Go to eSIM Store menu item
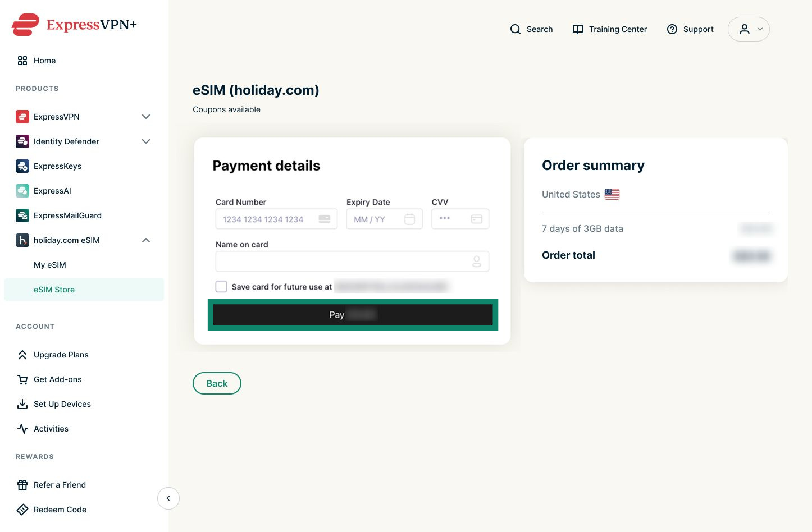Viewport: 812px width, 532px height. click(84, 290)
